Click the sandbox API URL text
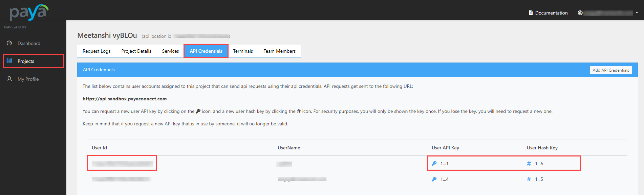 point(125,99)
